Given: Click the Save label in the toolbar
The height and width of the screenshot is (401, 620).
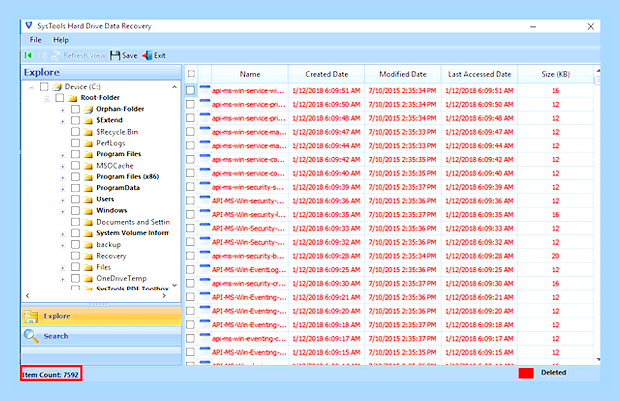Looking at the screenshot, I should 129,56.
